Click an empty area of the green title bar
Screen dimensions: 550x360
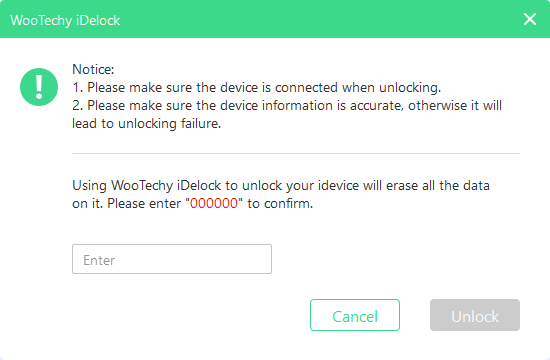(x=316, y=19)
